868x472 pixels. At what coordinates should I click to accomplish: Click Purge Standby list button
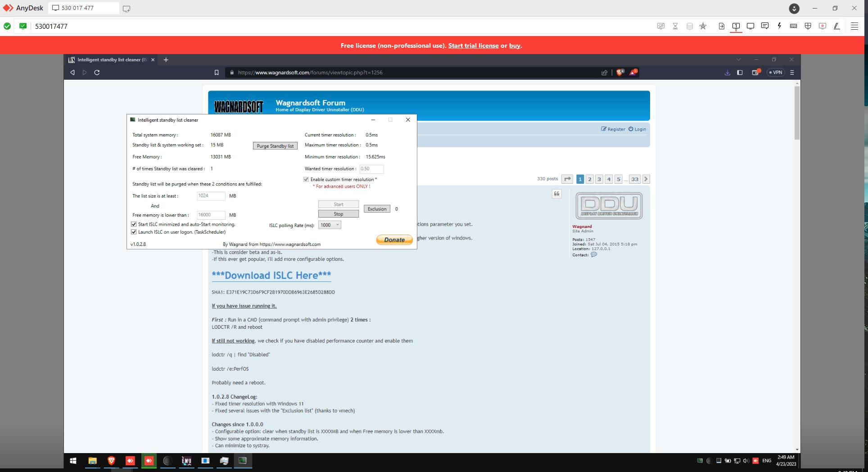tap(275, 146)
